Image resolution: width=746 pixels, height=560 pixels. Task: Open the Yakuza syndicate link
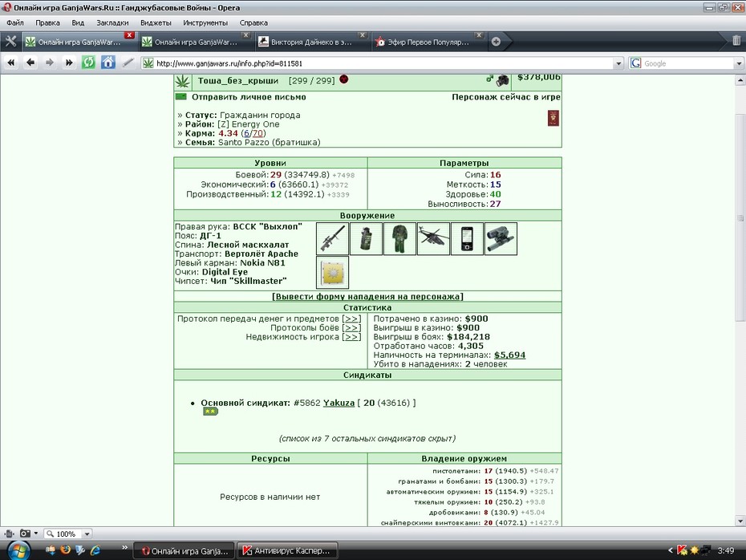pyautogui.click(x=339, y=403)
